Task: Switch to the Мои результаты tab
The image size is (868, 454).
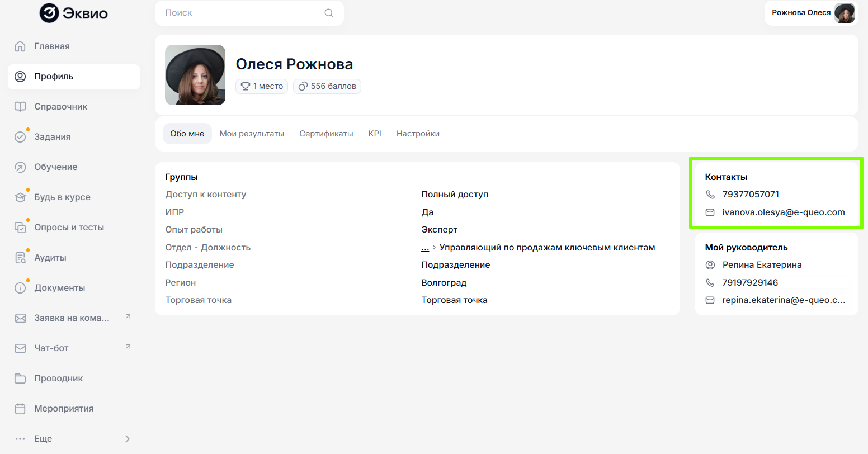Action: 252,134
